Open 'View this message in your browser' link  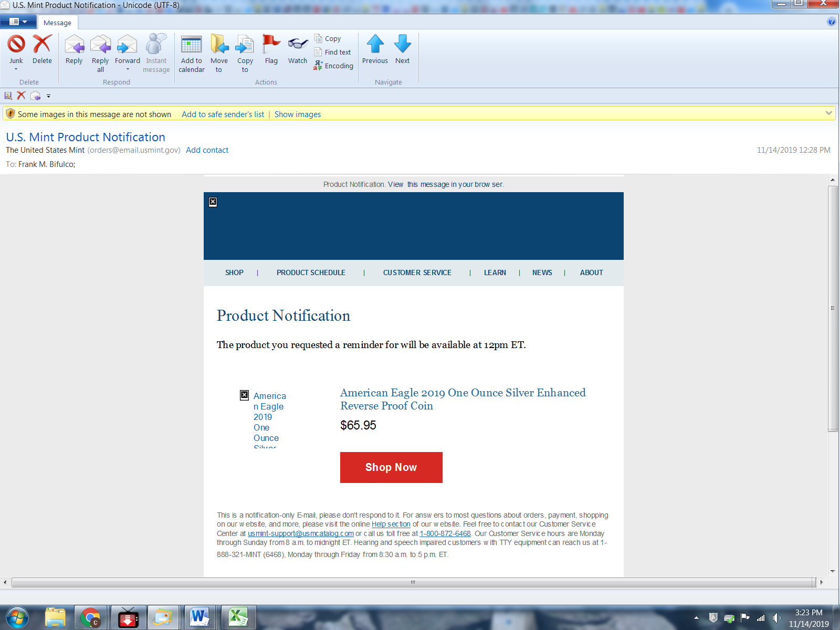click(446, 184)
